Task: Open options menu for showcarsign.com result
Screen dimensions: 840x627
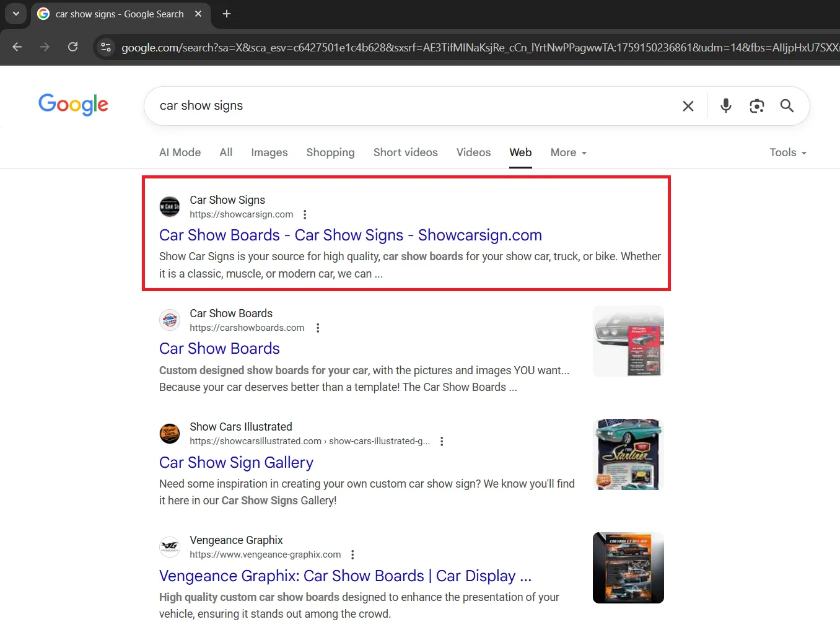Action: [305, 214]
